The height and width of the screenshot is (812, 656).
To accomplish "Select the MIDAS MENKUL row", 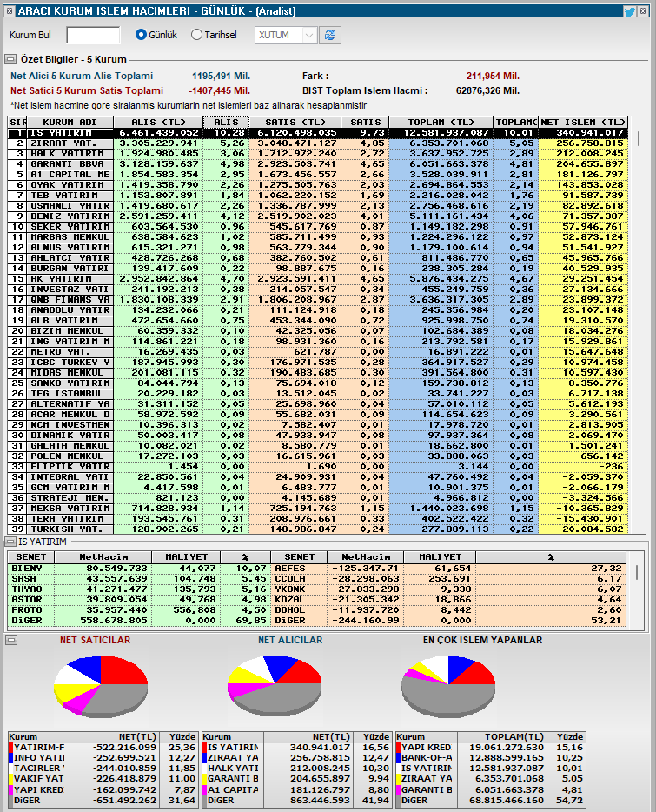I will pos(317,373).
